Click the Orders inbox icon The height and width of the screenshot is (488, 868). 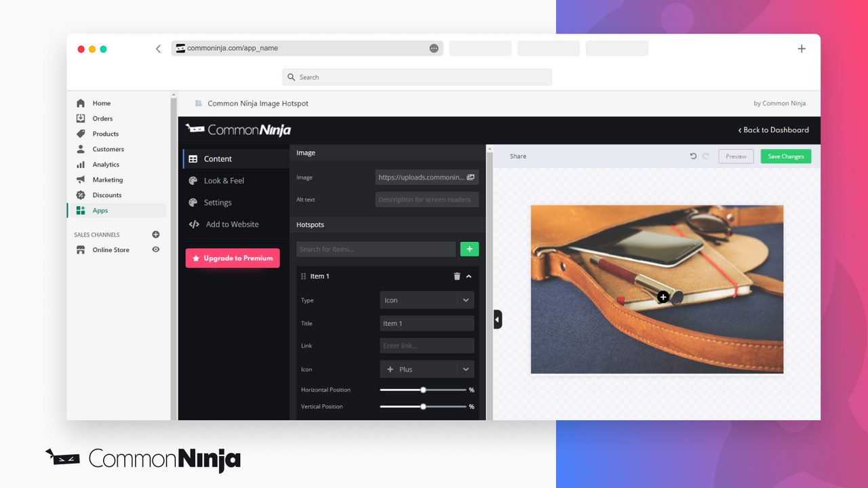81,119
